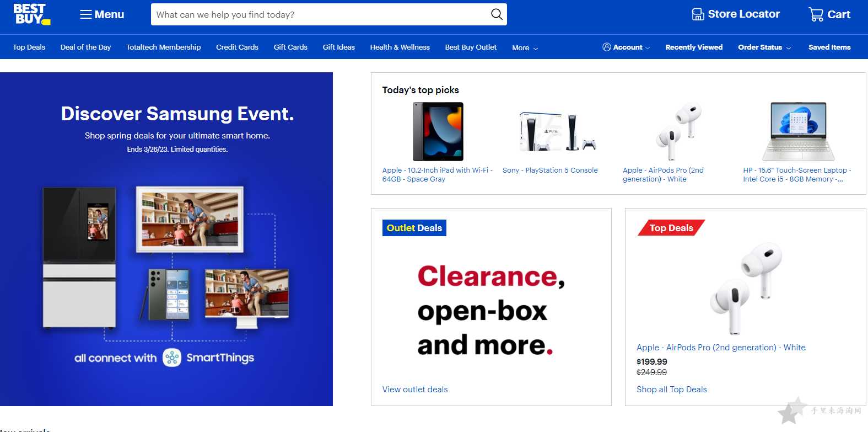Open Sony PlayStation 5 Console link
The height and width of the screenshot is (432, 868).
coord(550,170)
